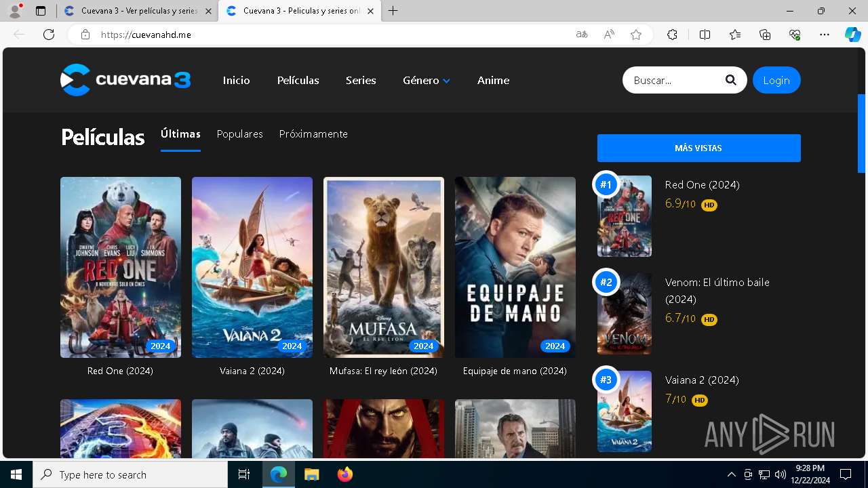The height and width of the screenshot is (488, 868).
Task: Show hidden system tray icons
Action: 731,474
